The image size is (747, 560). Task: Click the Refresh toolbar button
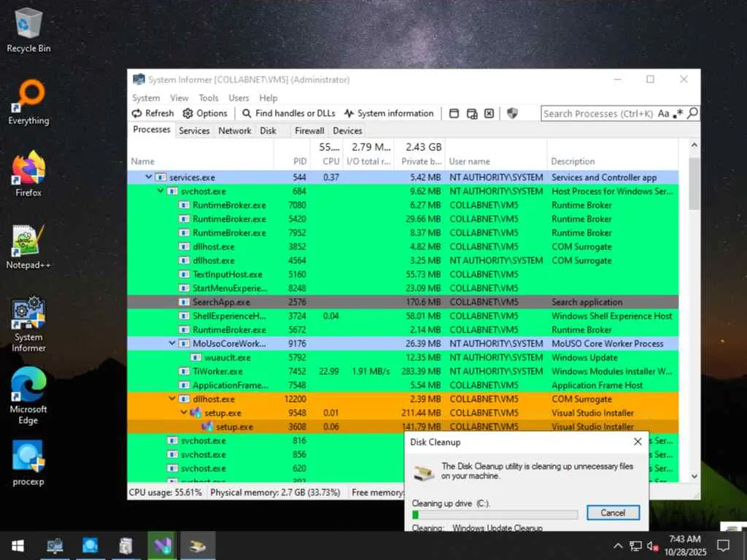pos(153,113)
